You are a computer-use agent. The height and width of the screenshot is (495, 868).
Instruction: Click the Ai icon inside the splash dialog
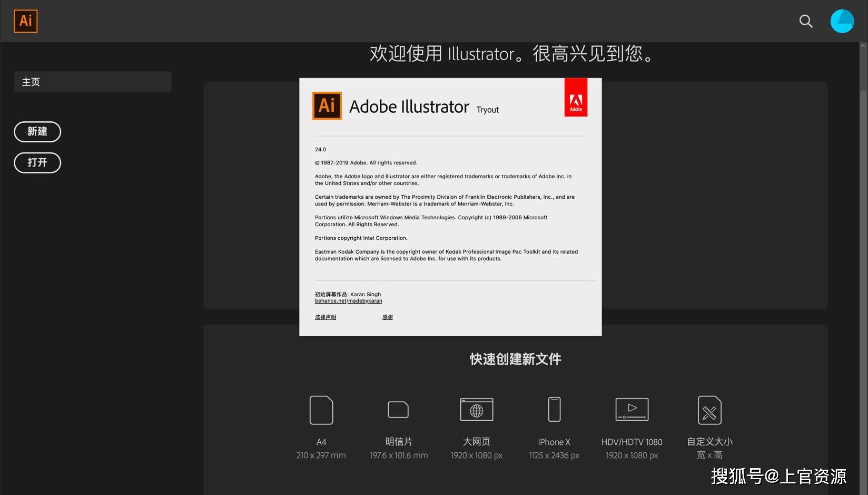[327, 105]
